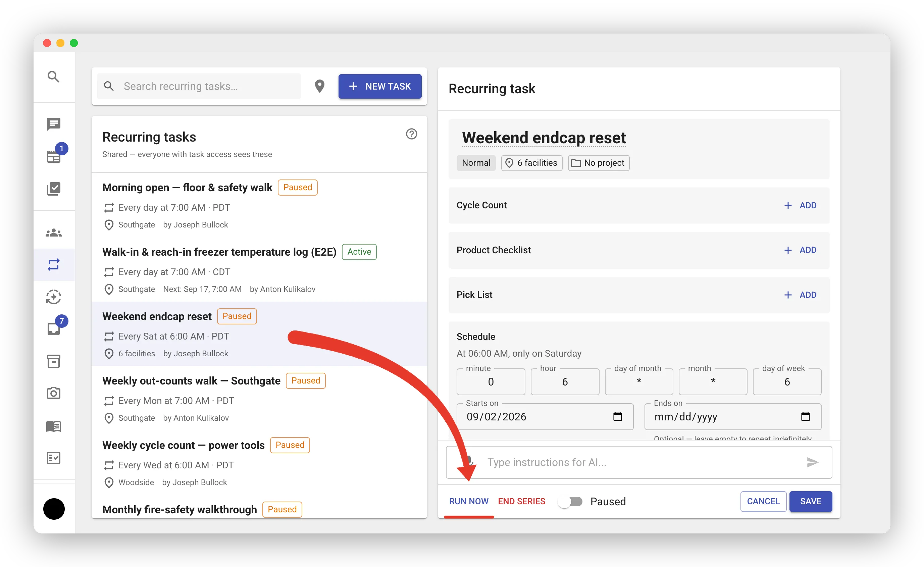Click Paused badge on Morning open task
This screenshot has width=924, height=567.
297,187
